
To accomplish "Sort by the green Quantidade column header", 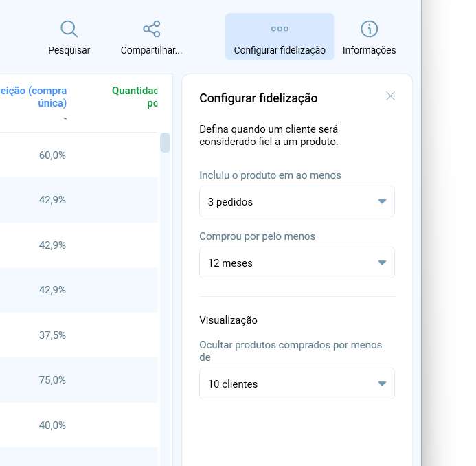I will [x=135, y=97].
